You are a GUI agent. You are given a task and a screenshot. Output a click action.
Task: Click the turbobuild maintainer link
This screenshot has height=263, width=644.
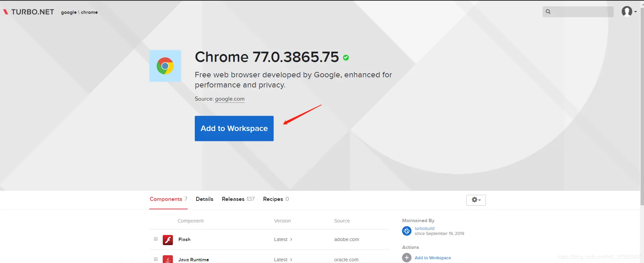425,229
